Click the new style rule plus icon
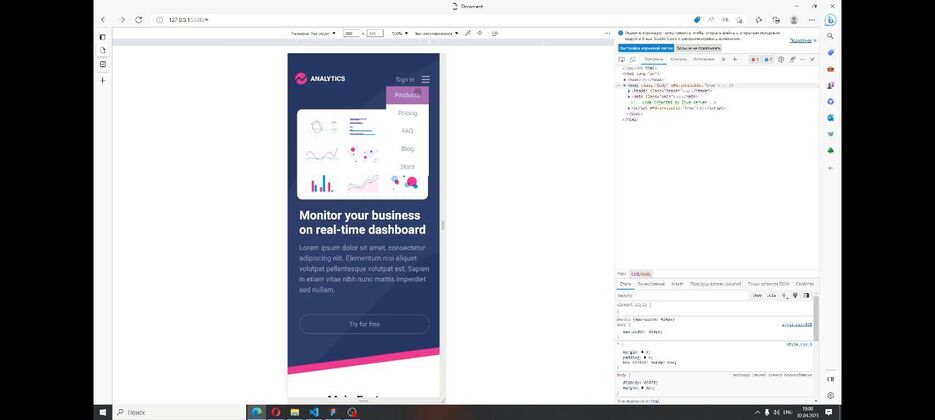Screen dimensions: 935x420 (784, 295)
